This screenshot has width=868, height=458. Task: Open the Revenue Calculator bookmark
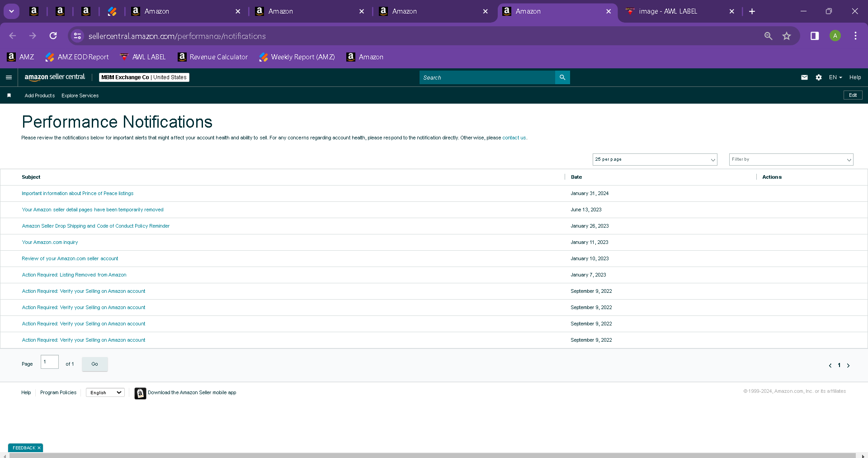coord(213,57)
